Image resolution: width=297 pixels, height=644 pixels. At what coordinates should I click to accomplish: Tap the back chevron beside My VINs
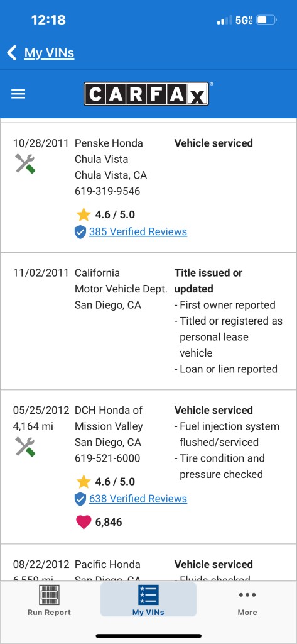pyautogui.click(x=12, y=53)
